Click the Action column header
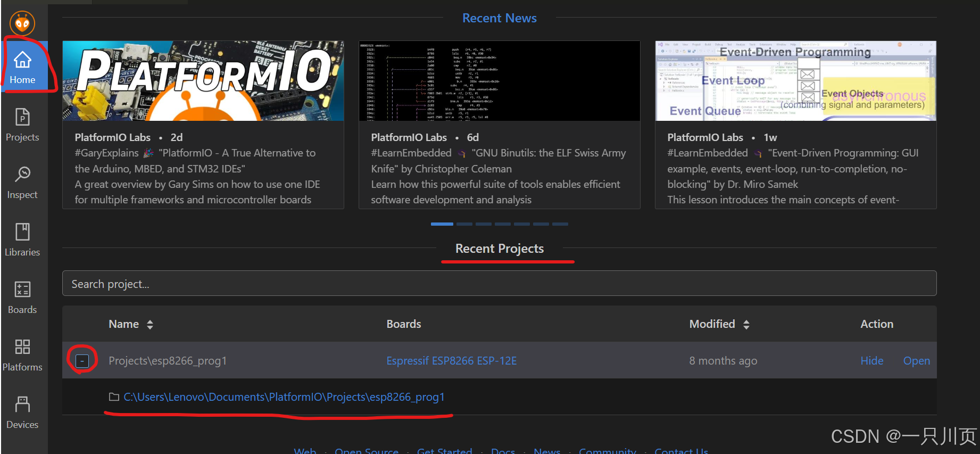This screenshot has width=980, height=454. click(x=877, y=324)
